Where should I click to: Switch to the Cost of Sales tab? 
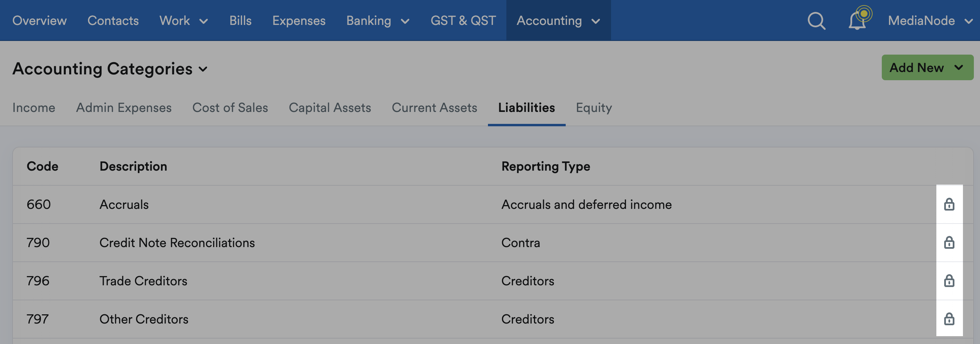[230, 107]
